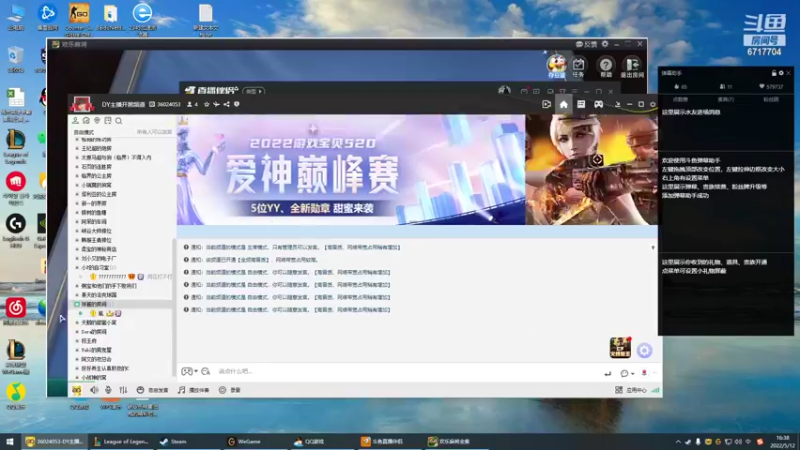800x450 pixels.
Task: Toggle the lock icon in danmu helper panel
Action: point(774,73)
